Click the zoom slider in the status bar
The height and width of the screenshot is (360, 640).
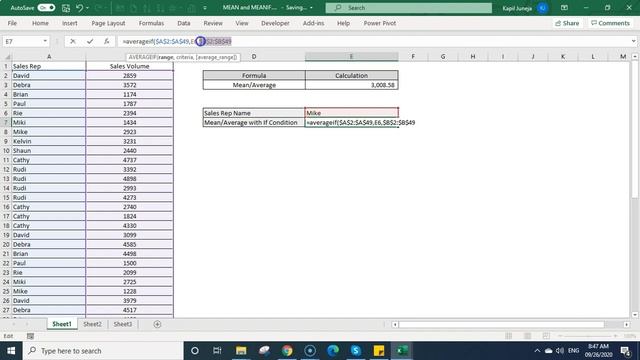click(x=588, y=336)
